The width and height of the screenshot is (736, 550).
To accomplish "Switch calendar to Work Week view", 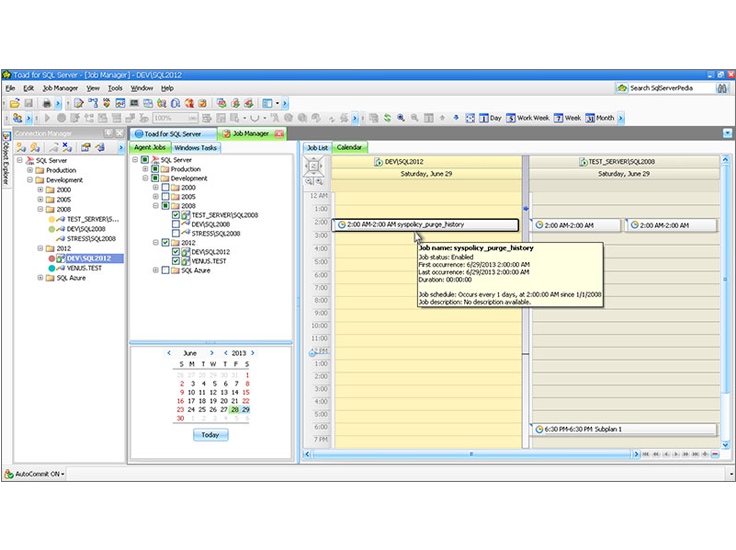I will (x=528, y=118).
